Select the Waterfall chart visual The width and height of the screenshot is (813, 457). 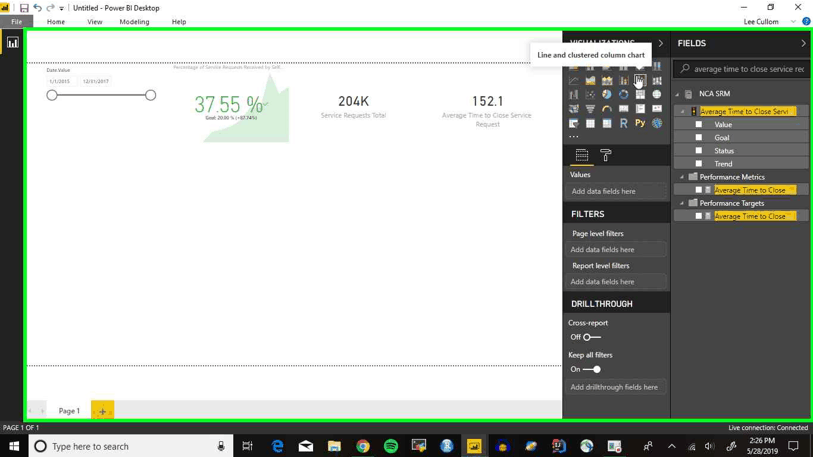pos(573,94)
